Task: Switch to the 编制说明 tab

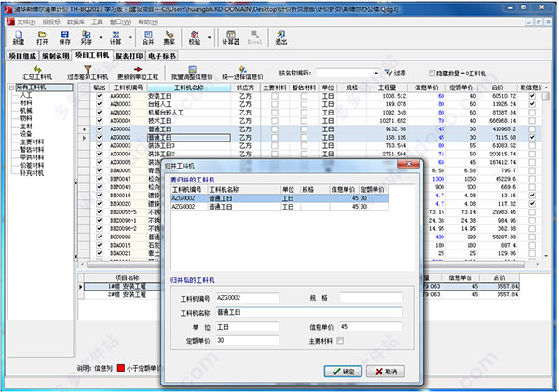Action: tap(56, 56)
